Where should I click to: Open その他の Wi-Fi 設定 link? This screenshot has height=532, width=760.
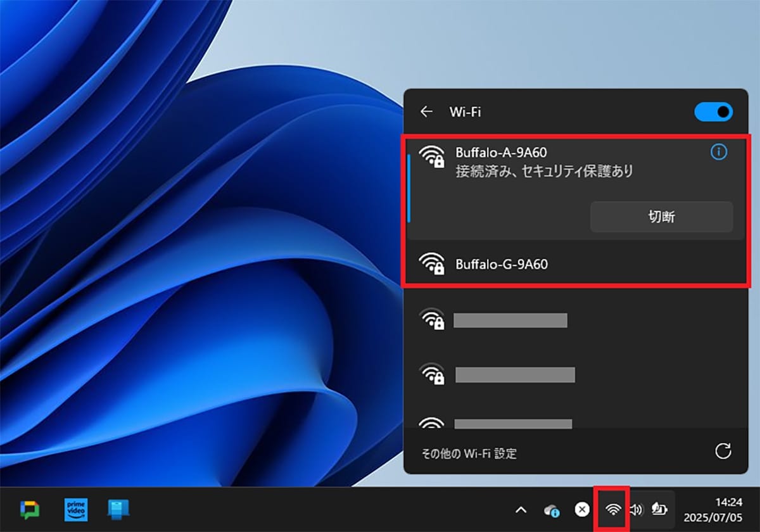tap(469, 453)
